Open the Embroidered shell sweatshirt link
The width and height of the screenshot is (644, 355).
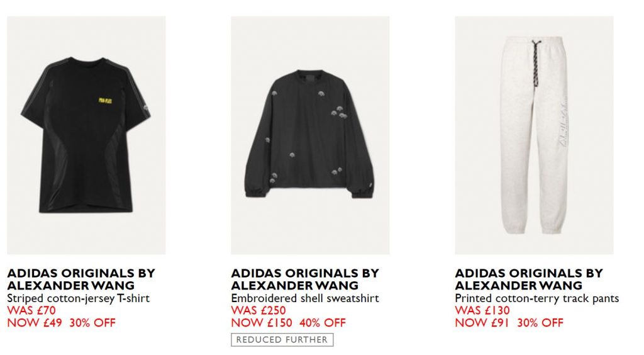(305, 298)
